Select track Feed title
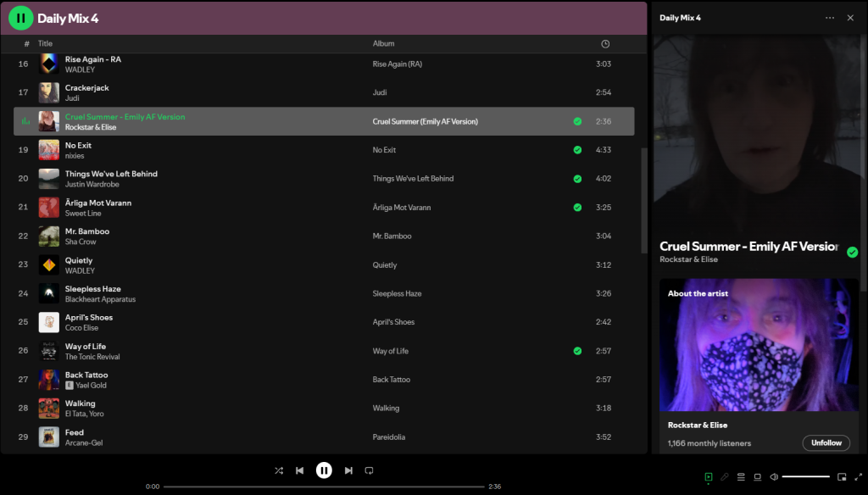The height and width of the screenshot is (495, 868). coord(75,432)
